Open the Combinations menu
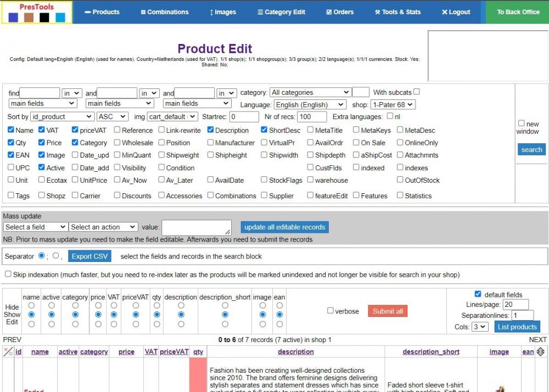Image resolution: width=549 pixels, height=392 pixels. pyautogui.click(x=165, y=12)
